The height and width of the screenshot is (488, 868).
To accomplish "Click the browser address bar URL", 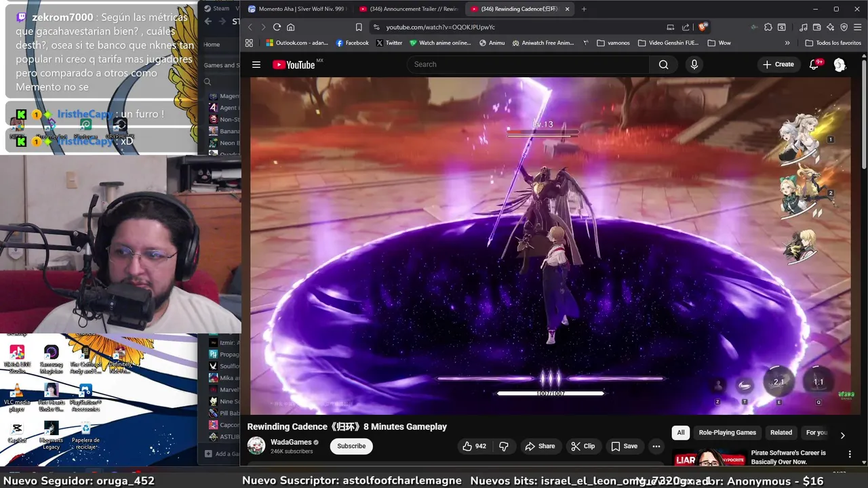I will point(440,27).
